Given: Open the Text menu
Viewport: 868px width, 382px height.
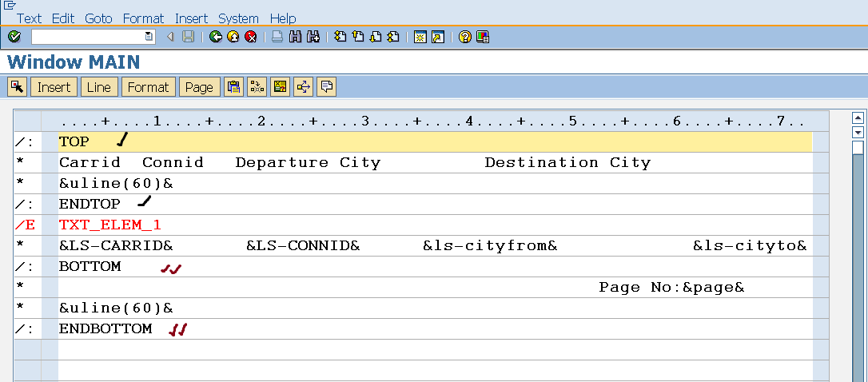Looking at the screenshot, I should [x=30, y=18].
